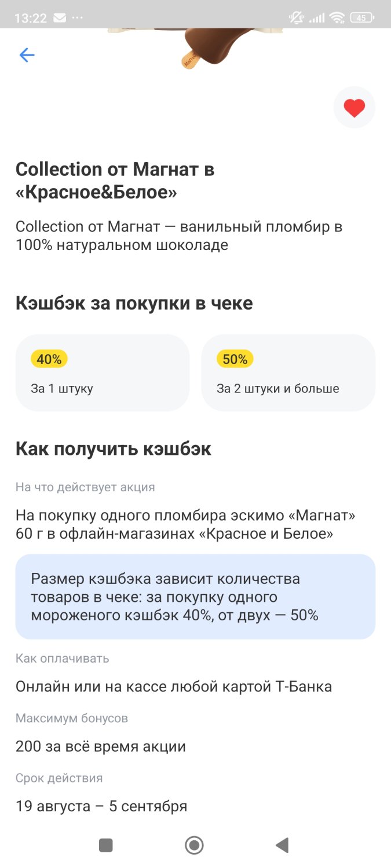
Task: Select the 50% cashback for 2 pieces card
Action: click(288, 373)
